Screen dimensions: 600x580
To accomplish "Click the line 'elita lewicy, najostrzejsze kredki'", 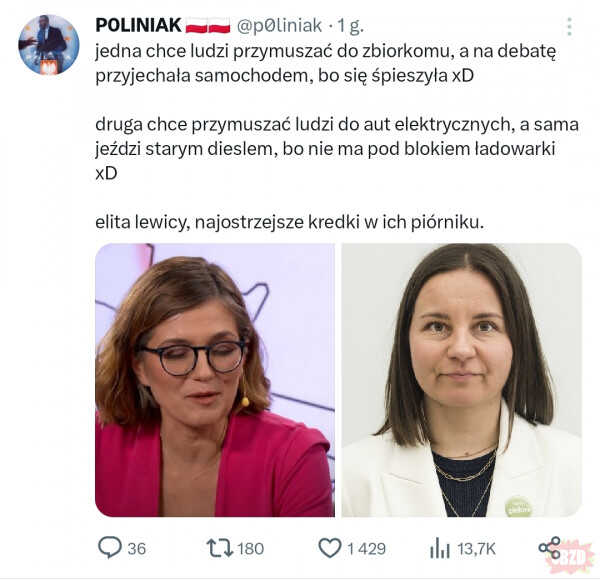I will pos(290,222).
